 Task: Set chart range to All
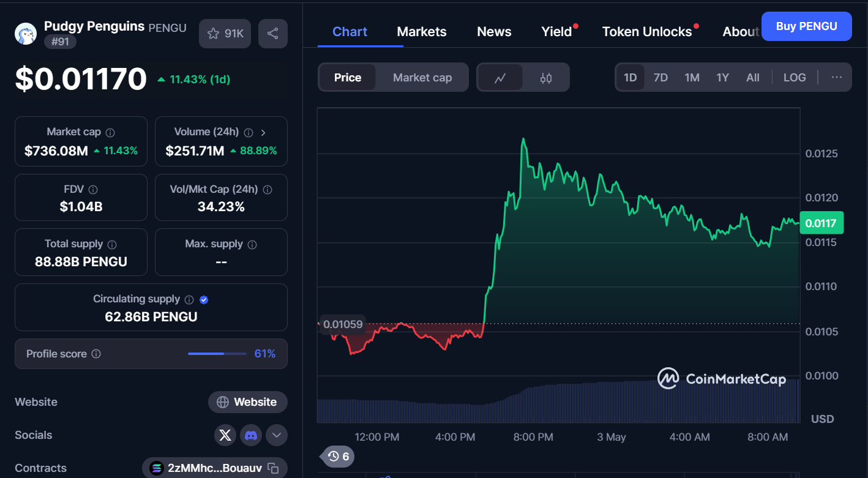[753, 77]
